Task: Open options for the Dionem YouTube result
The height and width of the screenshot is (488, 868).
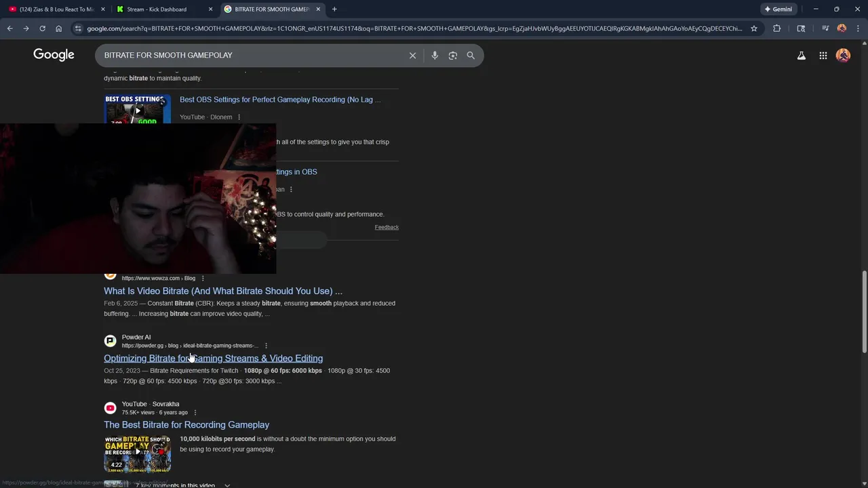Action: point(239,117)
